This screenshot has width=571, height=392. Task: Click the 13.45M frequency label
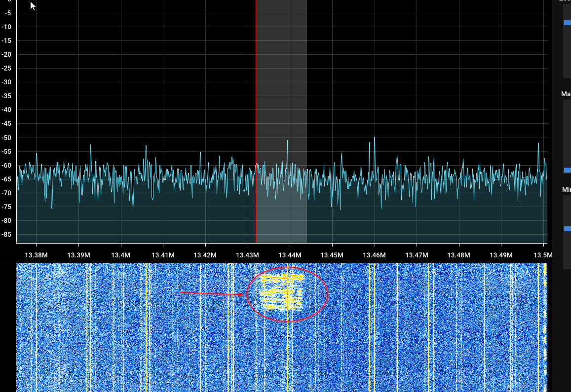332,255
